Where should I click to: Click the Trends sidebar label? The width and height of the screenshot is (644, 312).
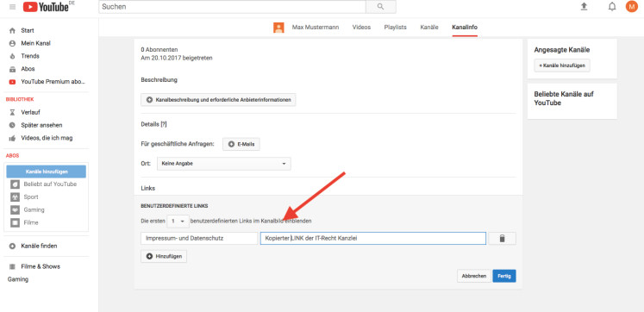coord(30,56)
